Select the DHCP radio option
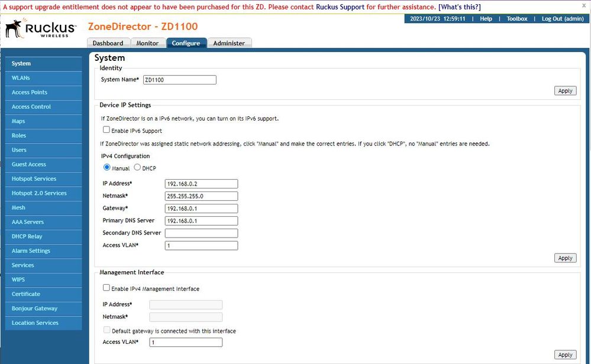Viewport: 591px width, 364px height. pos(138,168)
